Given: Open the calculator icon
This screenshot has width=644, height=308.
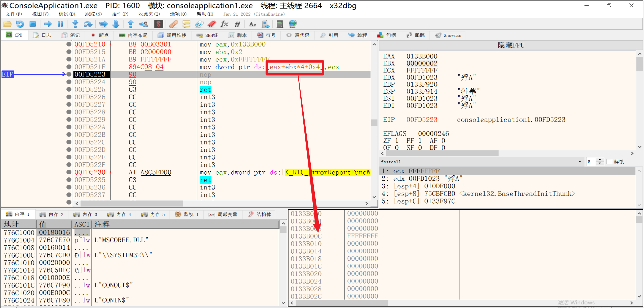Looking at the screenshot, I should tap(279, 24).
